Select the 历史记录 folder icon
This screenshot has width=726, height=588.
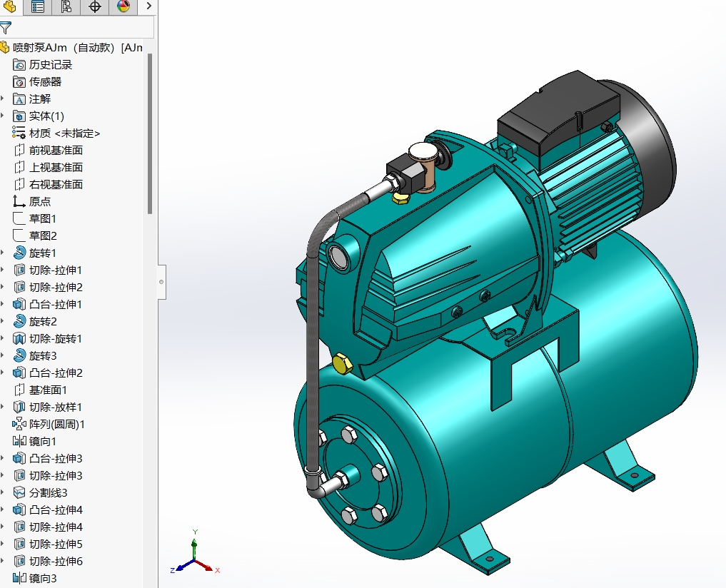click(19, 64)
